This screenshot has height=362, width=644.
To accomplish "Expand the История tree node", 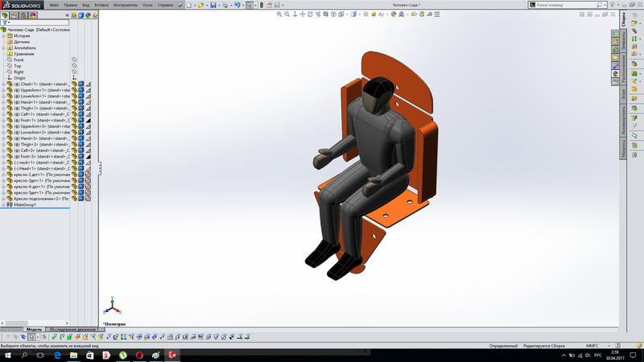I will (x=4, y=35).
